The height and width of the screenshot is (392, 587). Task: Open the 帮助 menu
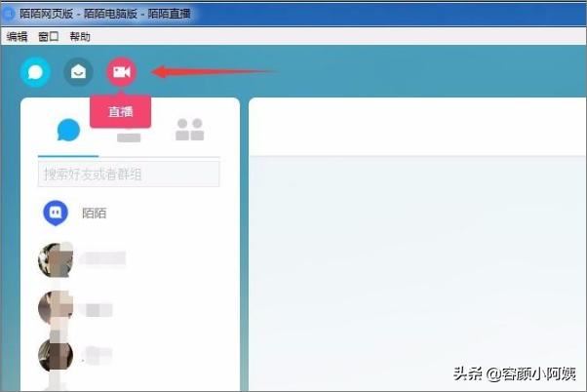tap(80, 37)
